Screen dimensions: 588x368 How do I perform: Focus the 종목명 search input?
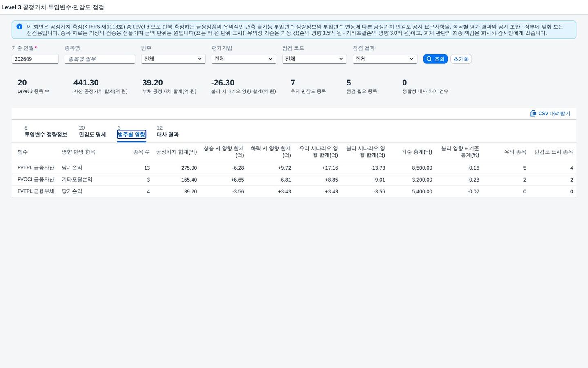tap(100, 59)
